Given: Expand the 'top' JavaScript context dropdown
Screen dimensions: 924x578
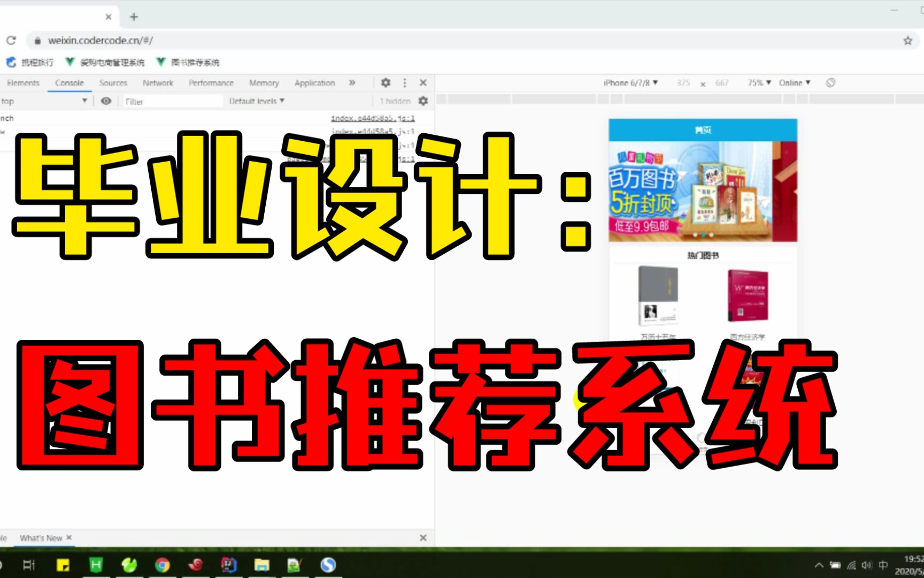Looking at the screenshot, I should point(44,101).
